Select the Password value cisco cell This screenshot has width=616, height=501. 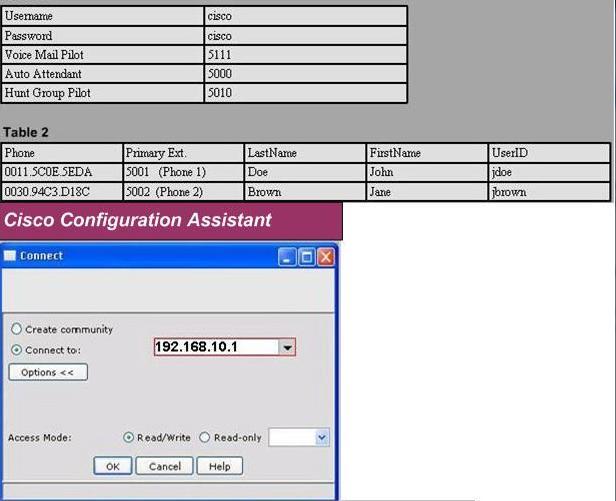pyautogui.click(x=306, y=36)
